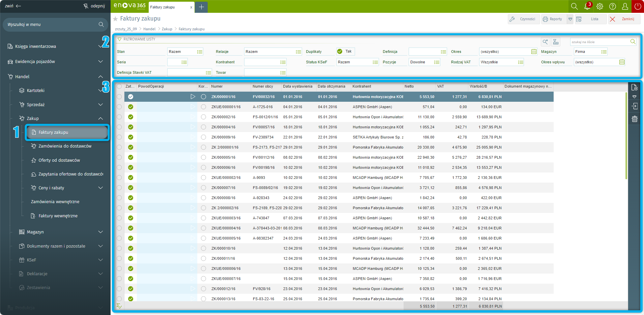Screen dimensions: 644x315
Task: Click the favorite star beside Faktury zakupu title
Action: coord(115,19)
